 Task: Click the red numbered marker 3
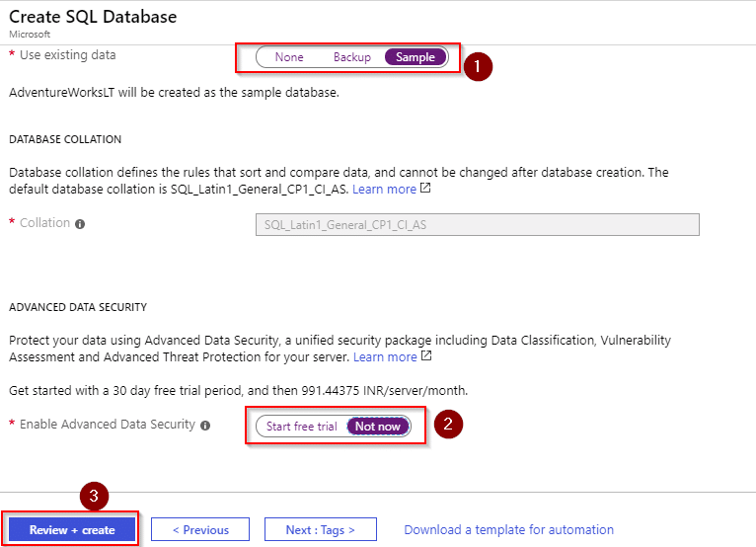[94, 496]
